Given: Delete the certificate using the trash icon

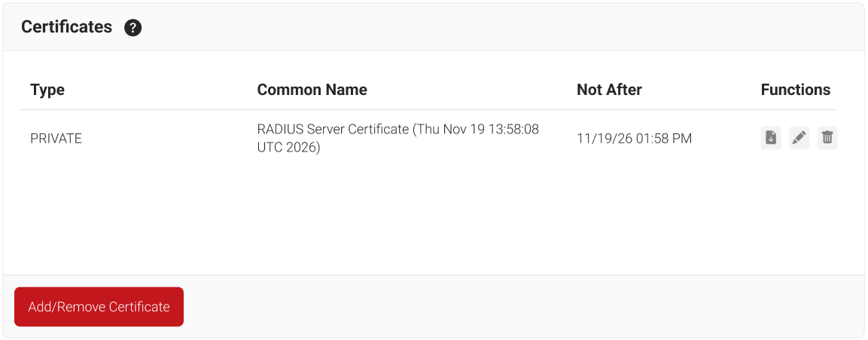Looking at the screenshot, I should tap(827, 138).
